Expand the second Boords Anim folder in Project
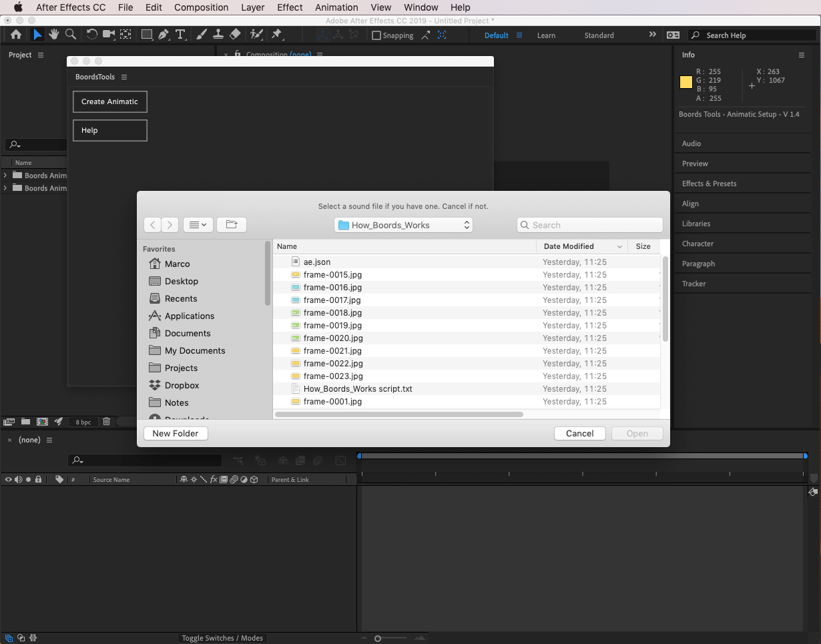The height and width of the screenshot is (644, 821). click(5, 188)
